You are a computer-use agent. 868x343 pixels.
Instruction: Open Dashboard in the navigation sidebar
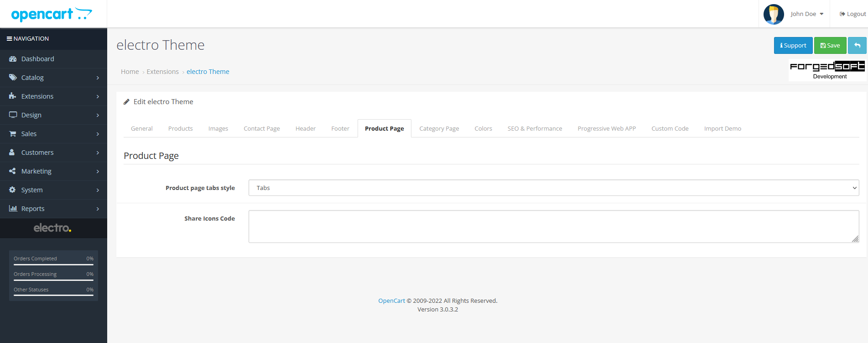click(53, 59)
